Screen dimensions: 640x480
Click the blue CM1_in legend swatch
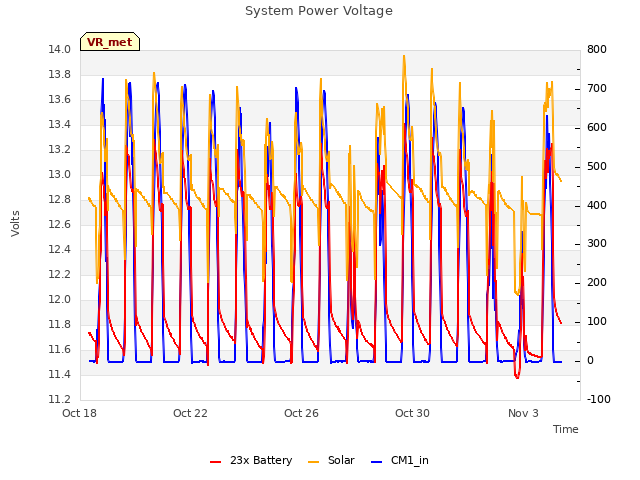377,462
